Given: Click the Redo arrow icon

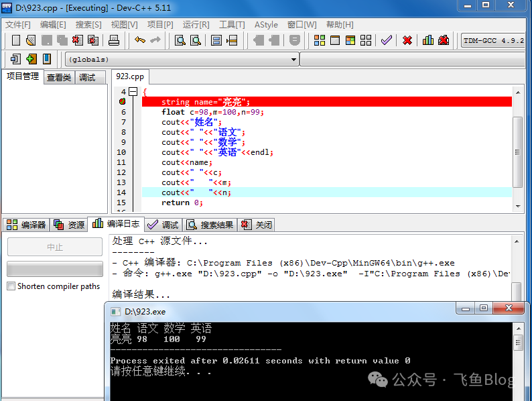Looking at the screenshot, I should (155, 40).
